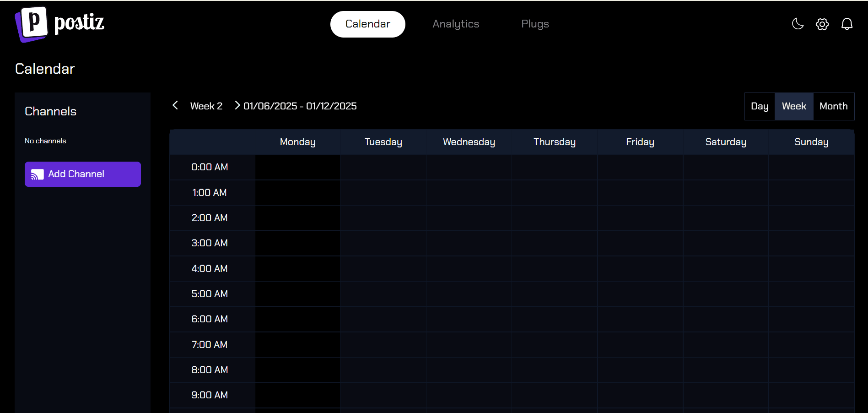This screenshot has height=413, width=868.
Task: Switch calendar to Month view
Action: [833, 106]
